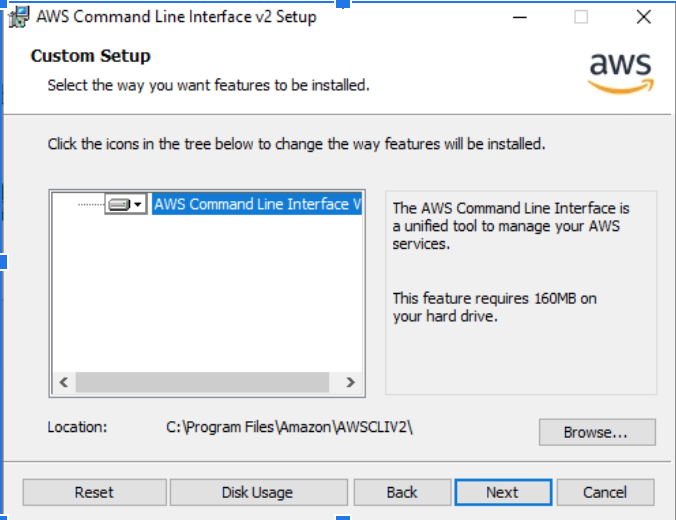Click the installer icon in the title bar
676x520 pixels.
pos(17,17)
